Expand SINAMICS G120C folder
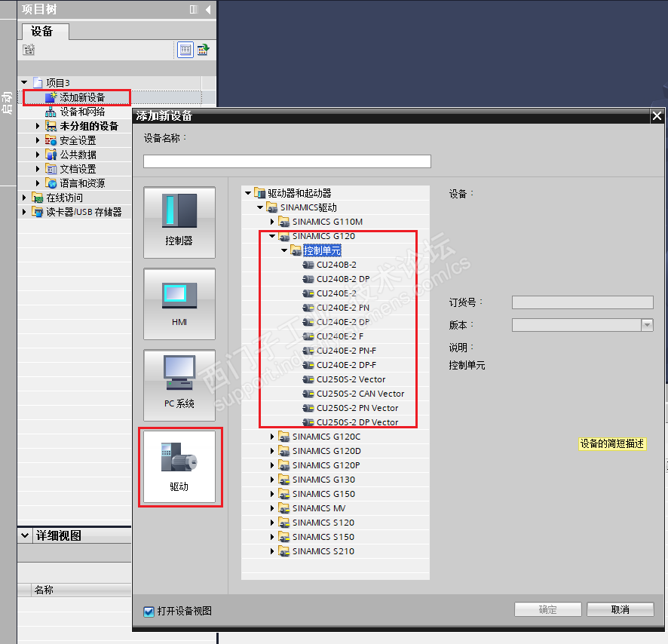 coord(272,437)
